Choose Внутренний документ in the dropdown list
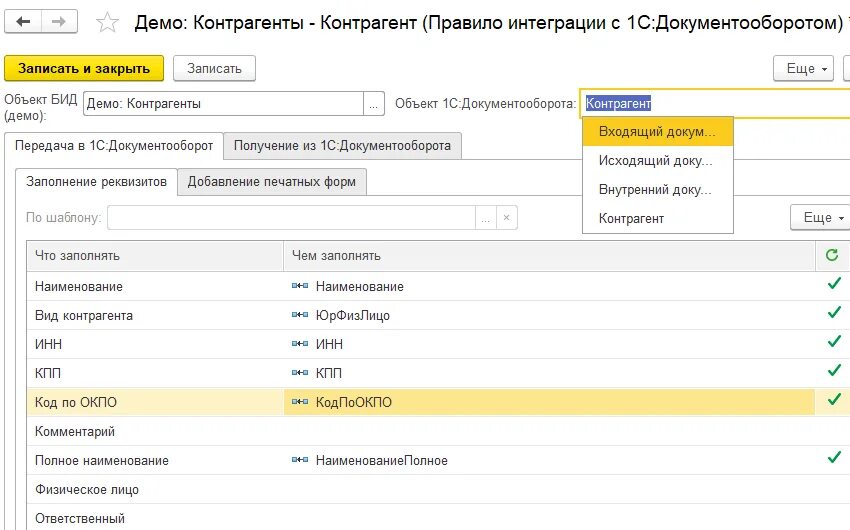Image resolution: width=850 pixels, height=530 pixels. point(658,190)
